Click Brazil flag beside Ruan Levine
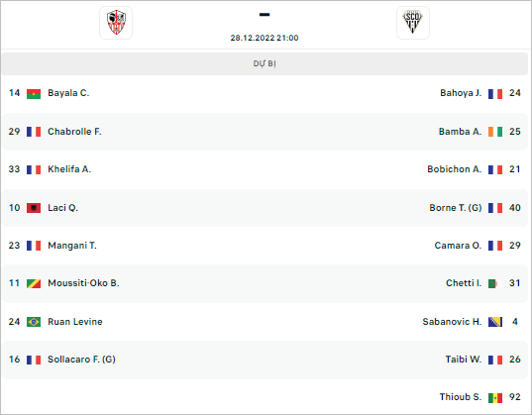 coord(34,322)
